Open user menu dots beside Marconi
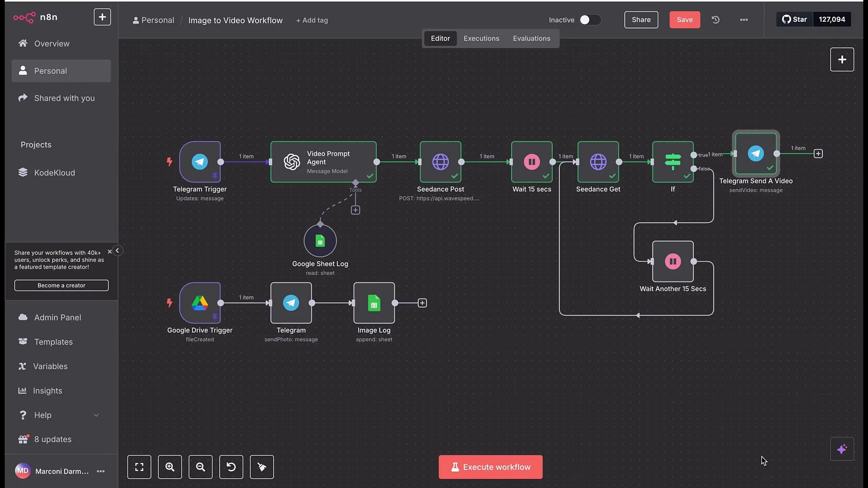 pos(101,471)
